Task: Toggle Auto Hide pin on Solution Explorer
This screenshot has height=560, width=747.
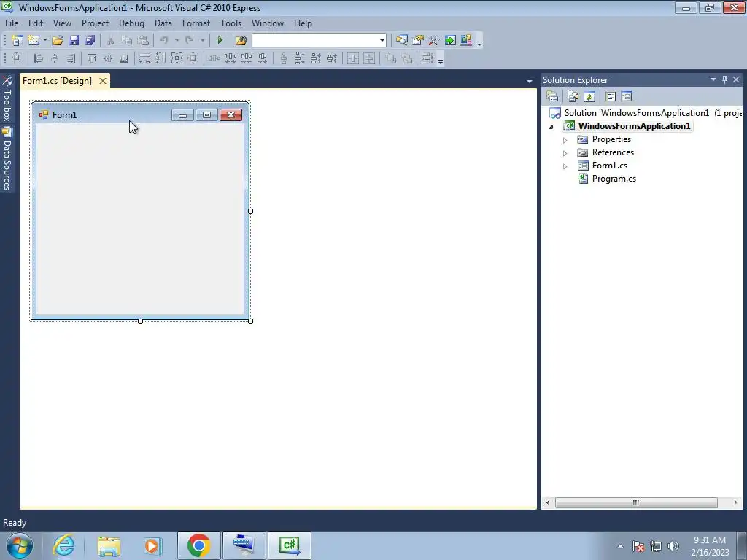Action: [x=724, y=79]
